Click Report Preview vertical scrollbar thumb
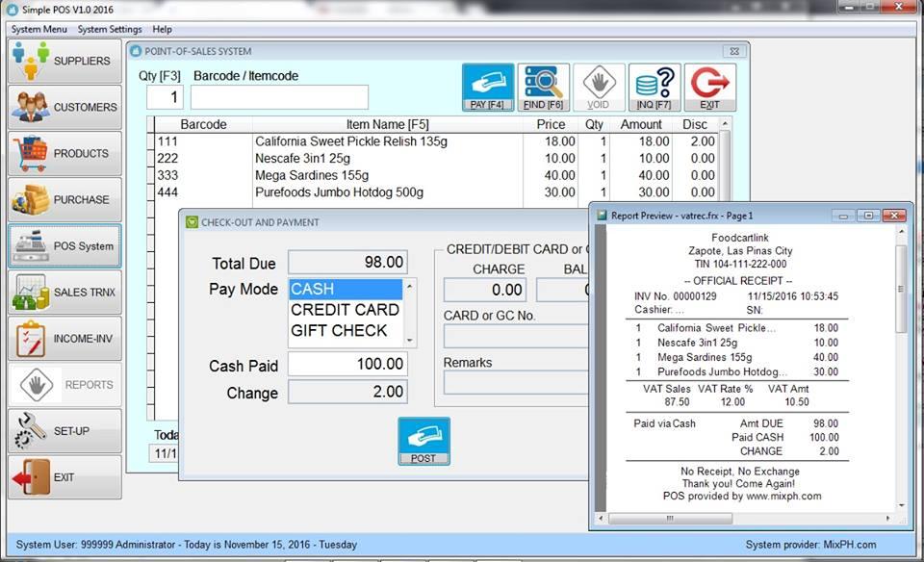Image resolution: width=924 pixels, height=562 pixels. point(901,289)
